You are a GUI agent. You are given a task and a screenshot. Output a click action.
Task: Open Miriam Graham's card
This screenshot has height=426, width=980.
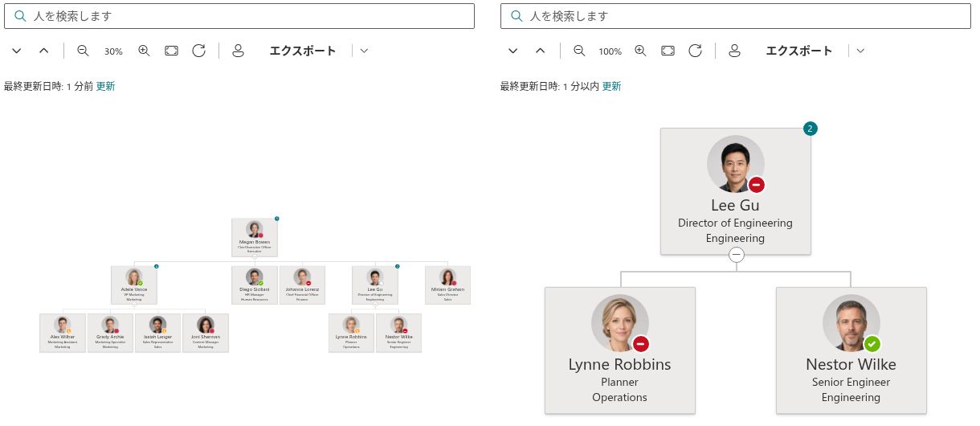pyautogui.click(x=447, y=285)
